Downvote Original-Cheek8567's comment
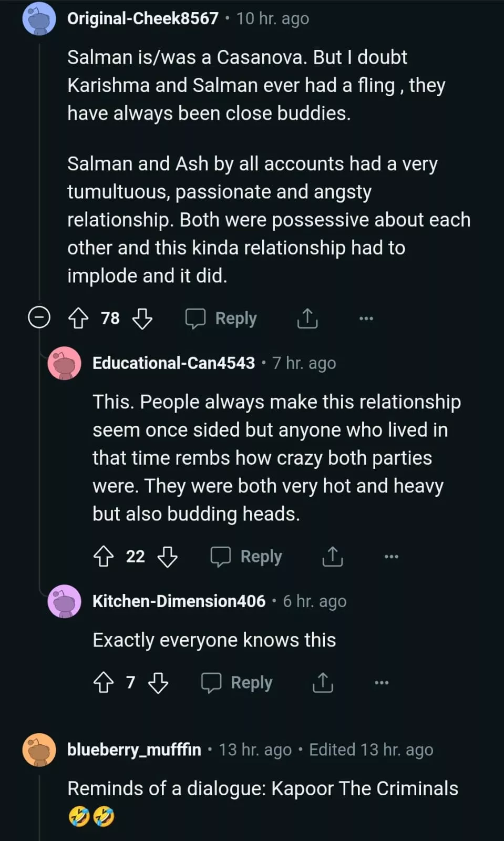 (142, 319)
